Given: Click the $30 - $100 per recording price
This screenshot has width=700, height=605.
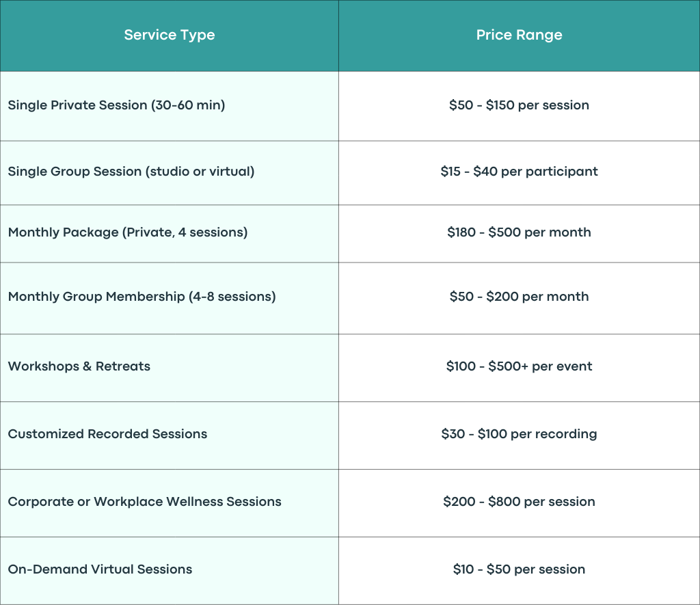Looking at the screenshot, I should [x=520, y=434].
